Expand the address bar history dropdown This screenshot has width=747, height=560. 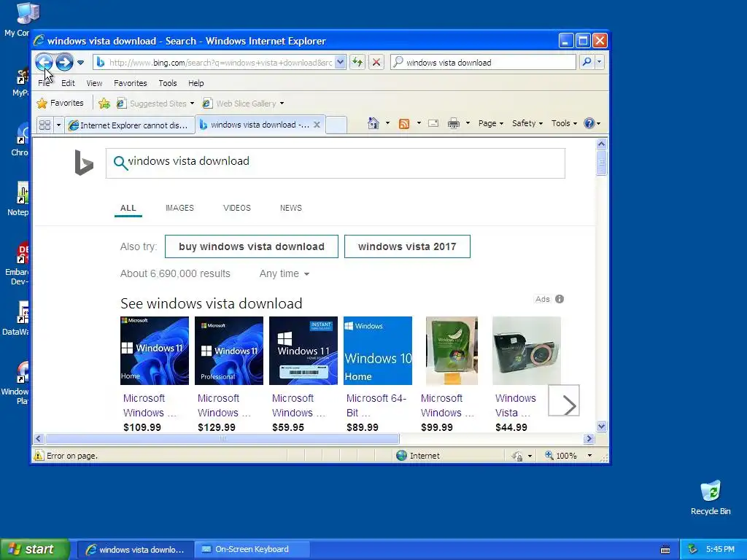(340, 63)
